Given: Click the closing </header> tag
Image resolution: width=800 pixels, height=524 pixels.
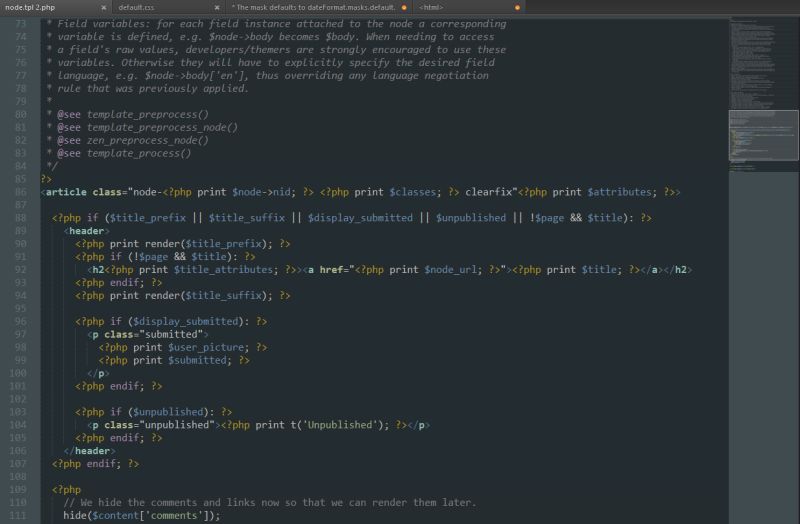Looking at the screenshot, I should click(89, 451).
